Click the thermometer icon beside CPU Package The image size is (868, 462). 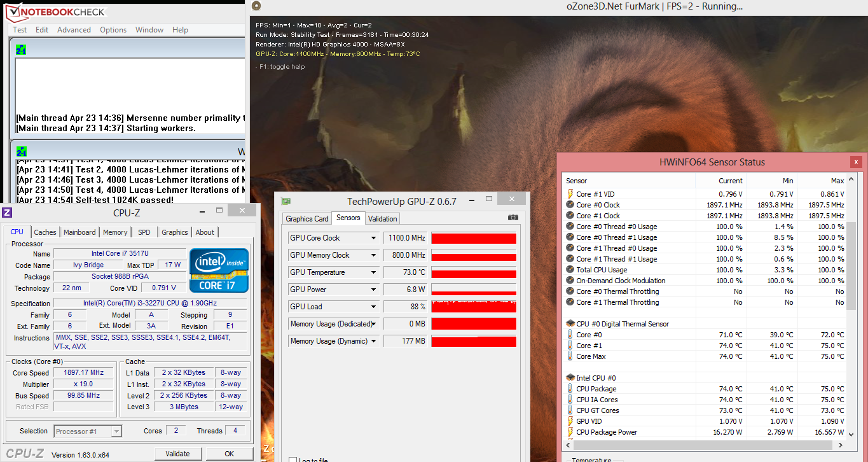click(x=570, y=389)
